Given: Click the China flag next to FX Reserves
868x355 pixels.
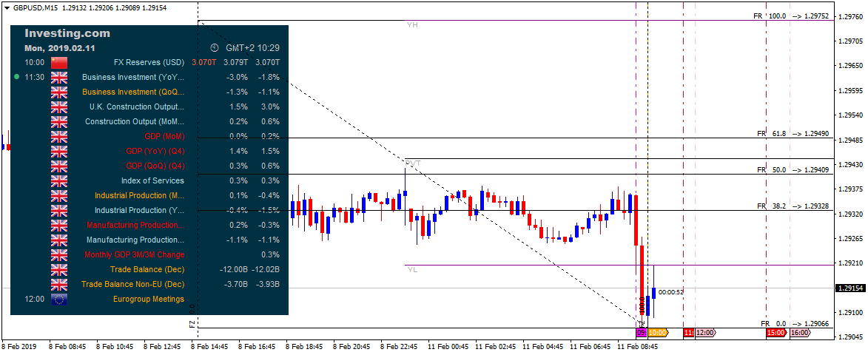Looking at the screenshot, I should click(58, 62).
